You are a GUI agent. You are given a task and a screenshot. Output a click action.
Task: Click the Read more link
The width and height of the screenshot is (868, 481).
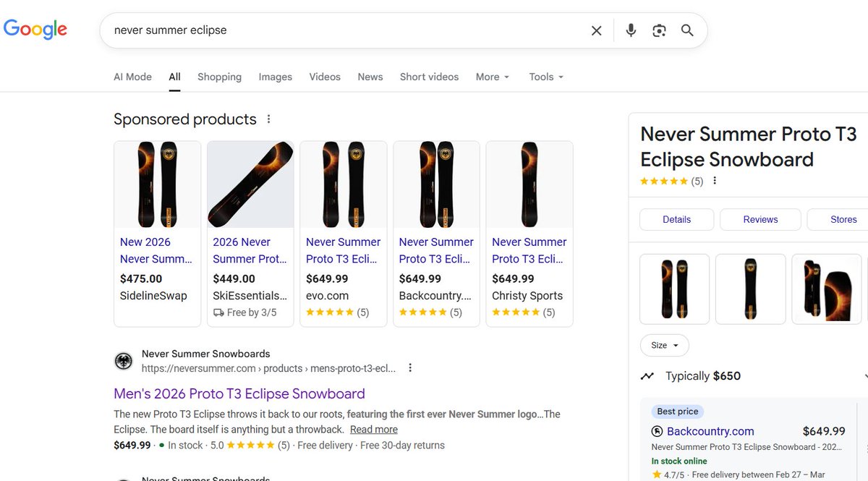(x=374, y=430)
